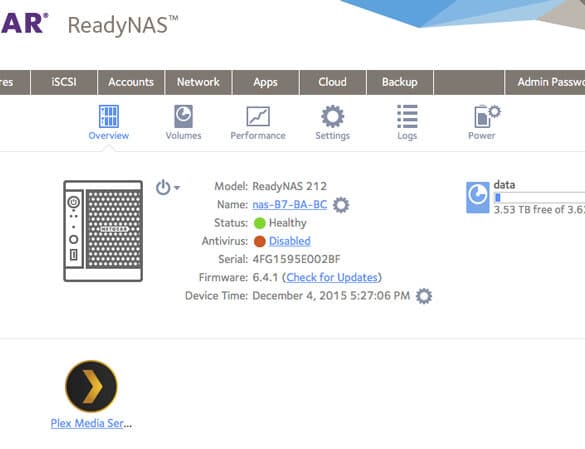This screenshot has height=449, width=585.
Task: Click the firmware version 6.4.1 text
Action: tap(265, 277)
